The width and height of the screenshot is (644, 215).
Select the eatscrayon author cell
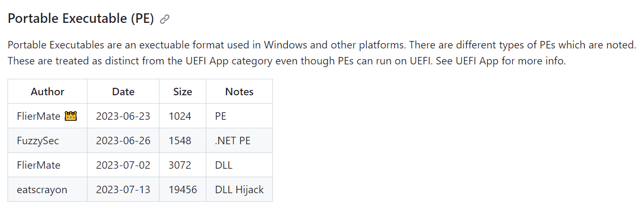[x=42, y=189]
